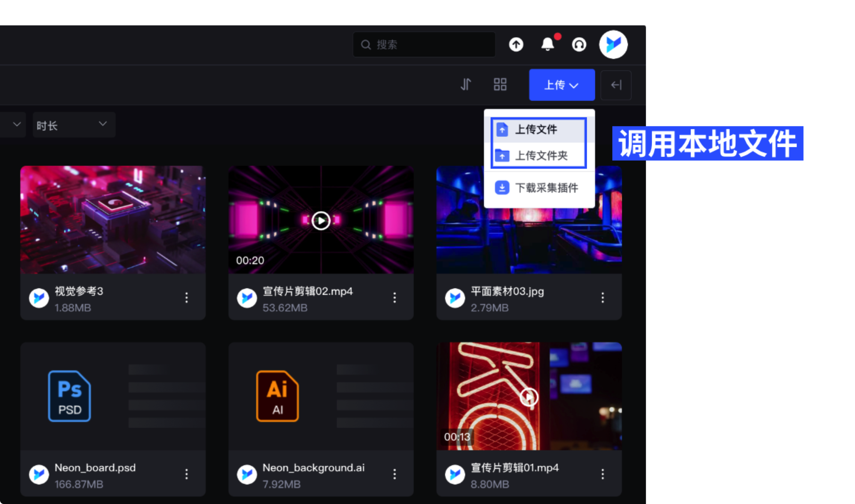The image size is (855, 504).
Task: Open more options for 视觉参考3
Action: 186,298
